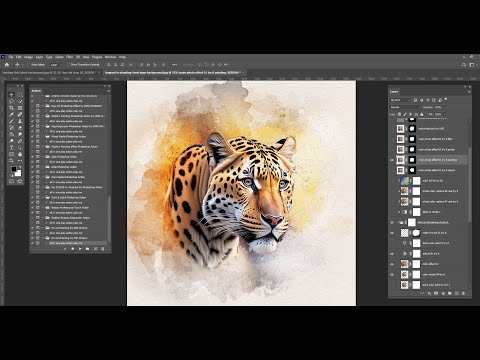Image resolution: width=480 pixels, height=360 pixels.
Task: Create new action set folder icon
Action: click(87, 249)
